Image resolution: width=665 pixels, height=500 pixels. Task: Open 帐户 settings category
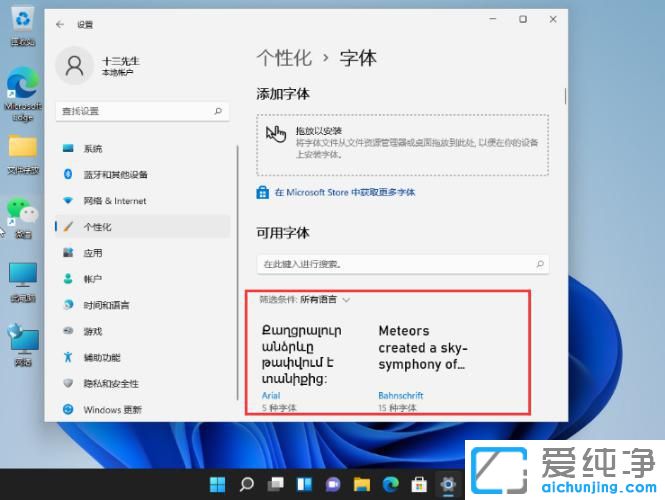tap(142, 279)
